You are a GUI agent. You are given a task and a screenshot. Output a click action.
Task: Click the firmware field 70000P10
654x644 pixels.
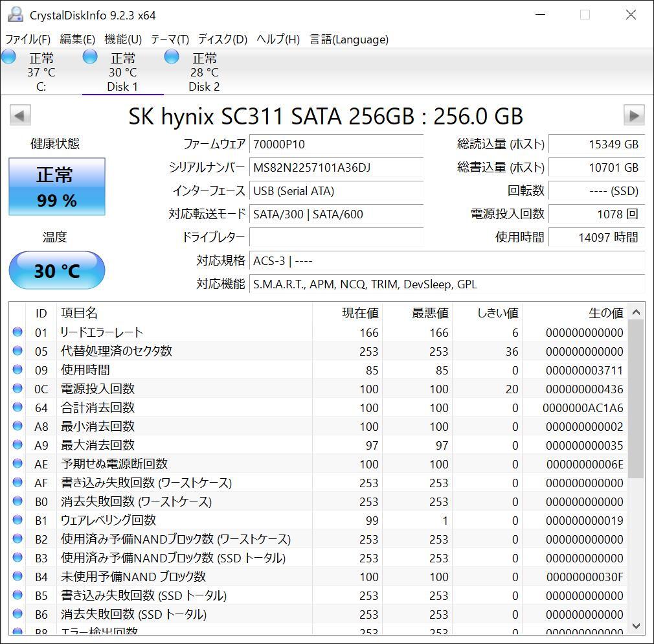click(336, 144)
